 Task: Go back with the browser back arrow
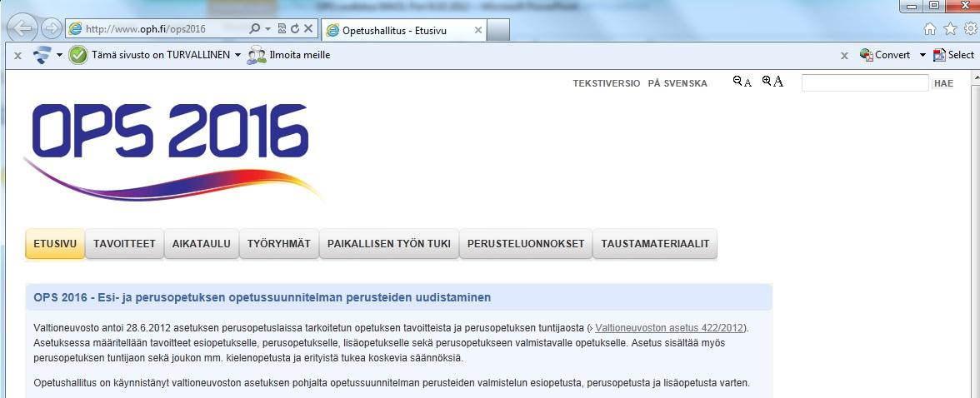point(23,29)
